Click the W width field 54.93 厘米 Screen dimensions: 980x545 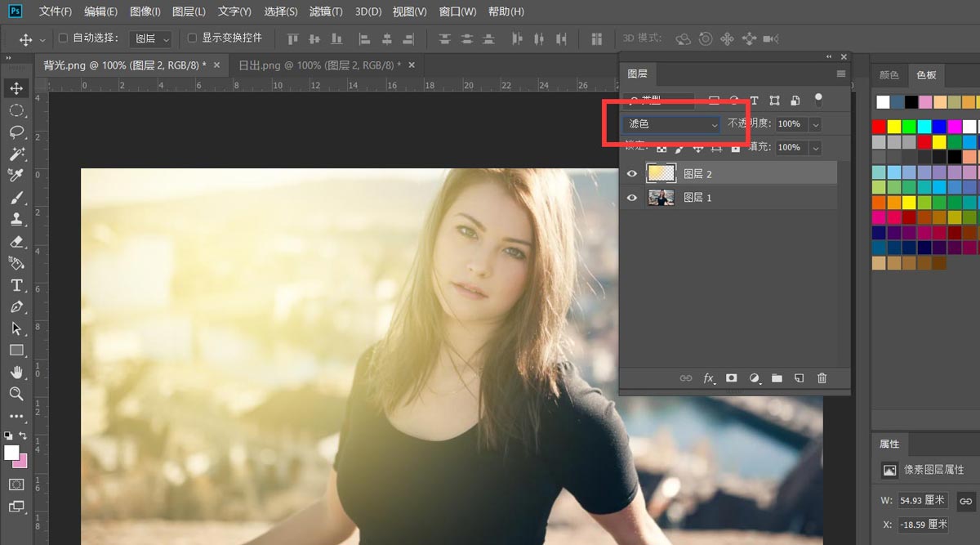point(924,500)
